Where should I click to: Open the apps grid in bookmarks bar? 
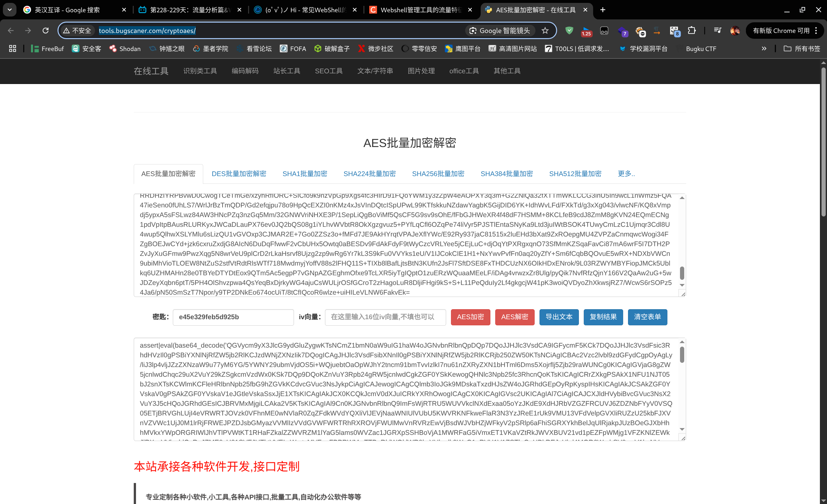(12, 49)
